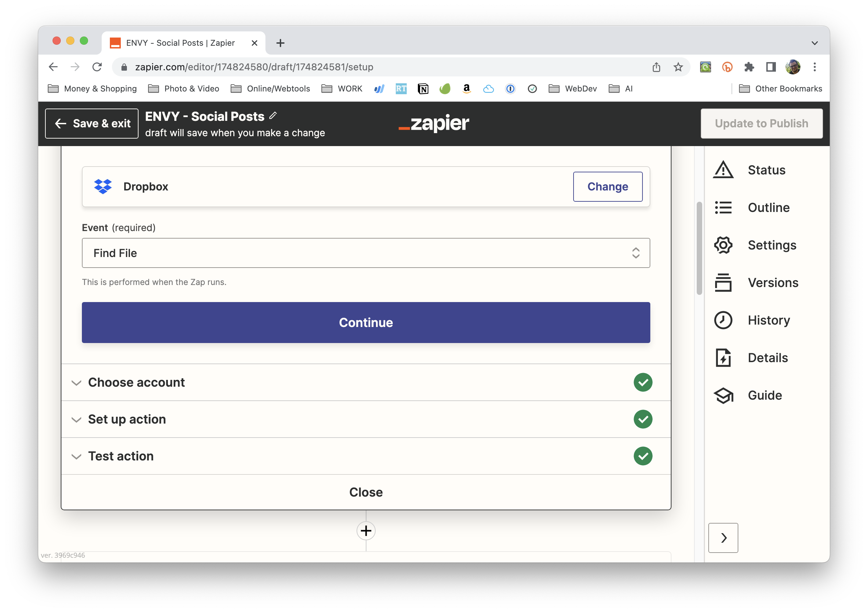Open the WORK bookmarks folder
The height and width of the screenshot is (613, 868).
click(x=342, y=88)
